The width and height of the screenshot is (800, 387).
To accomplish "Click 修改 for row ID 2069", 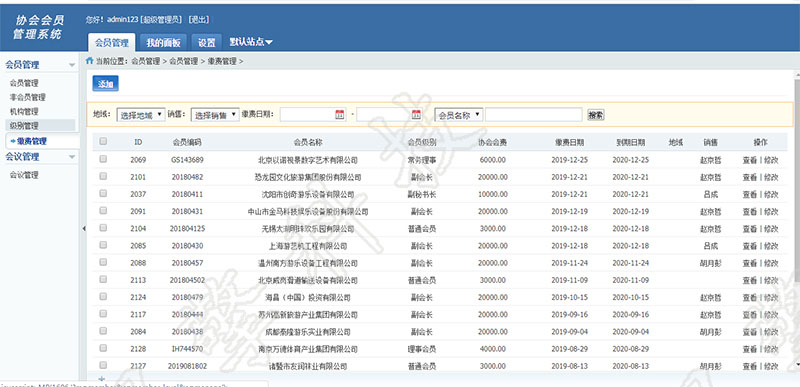I will point(771,160).
